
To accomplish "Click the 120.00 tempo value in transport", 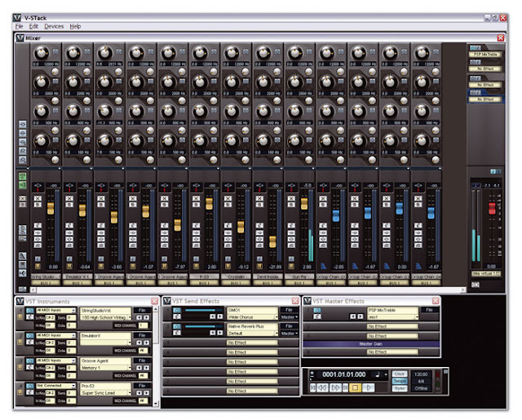I will click(x=421, y=374).
